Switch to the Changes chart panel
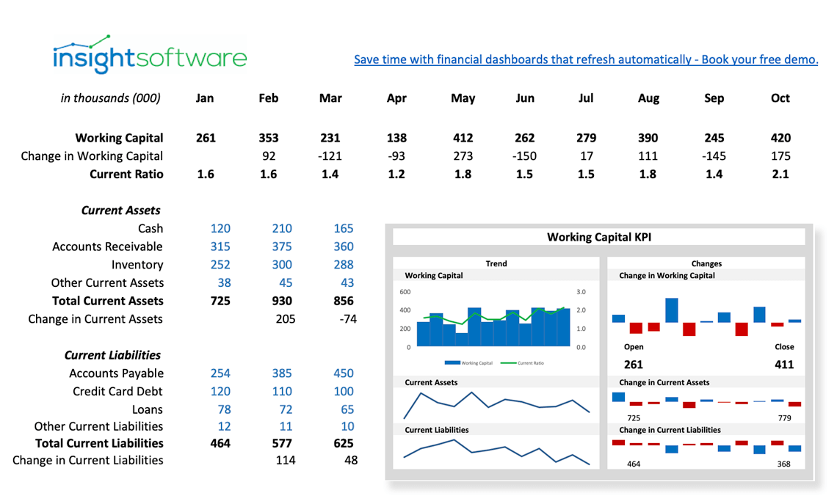 click(x=705, y=263)
